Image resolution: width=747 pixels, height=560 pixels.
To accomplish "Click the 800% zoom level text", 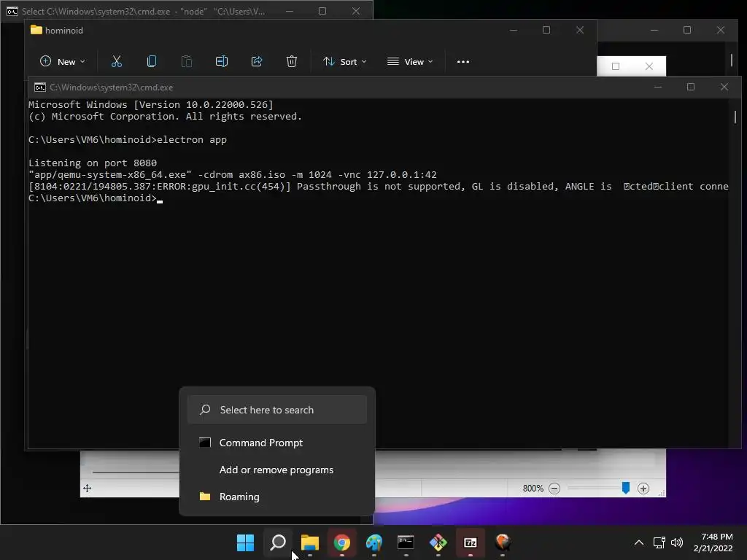I will click(x=533, y=488).
